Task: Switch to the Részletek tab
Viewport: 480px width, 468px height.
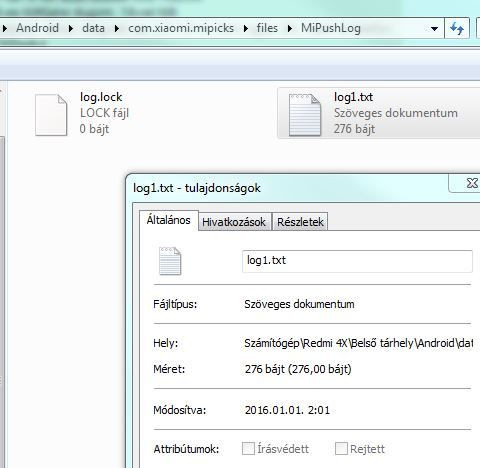Action: tap(300, 222)
